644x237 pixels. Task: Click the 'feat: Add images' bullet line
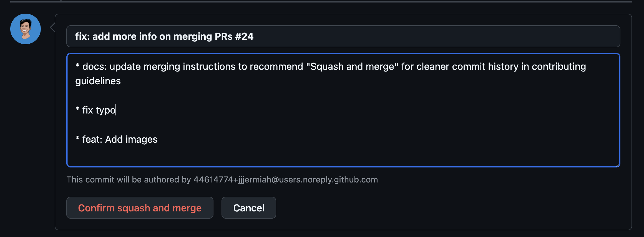pos(117,139)
